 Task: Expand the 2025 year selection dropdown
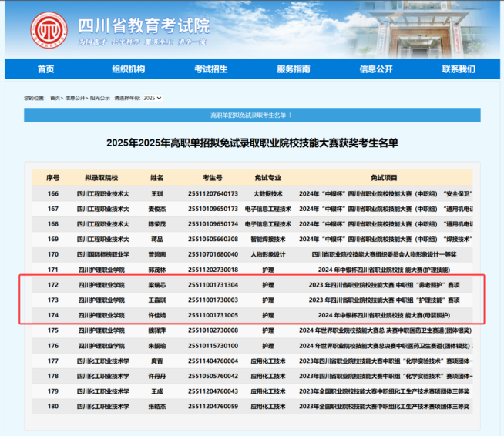point(152,98)
